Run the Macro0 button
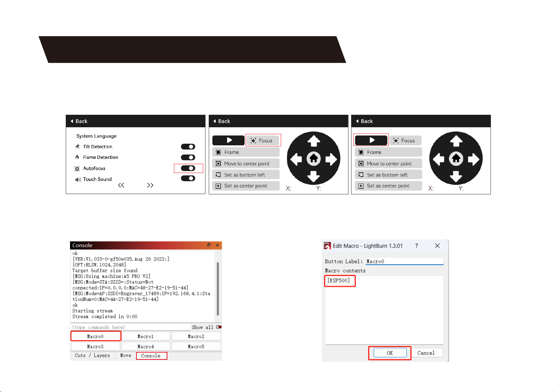 coord(95,336)
